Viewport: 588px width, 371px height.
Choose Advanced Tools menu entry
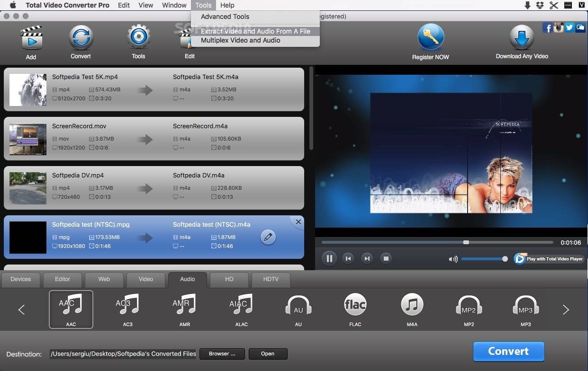pos(255,17)
